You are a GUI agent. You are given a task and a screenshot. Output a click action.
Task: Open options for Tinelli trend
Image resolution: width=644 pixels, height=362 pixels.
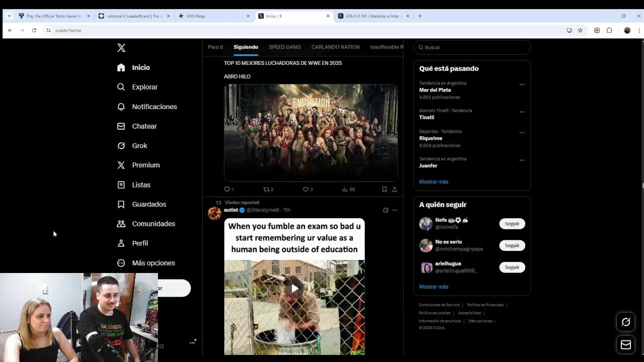pos(522,112)
